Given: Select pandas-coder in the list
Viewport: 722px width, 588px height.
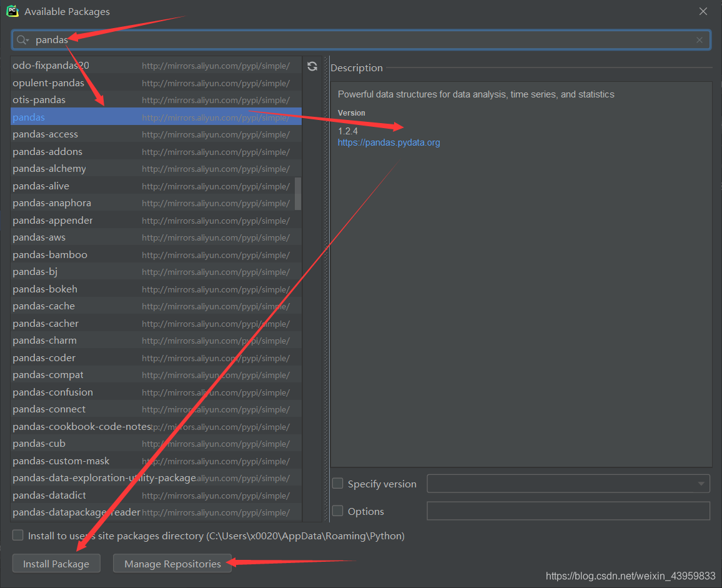Looking at the screenshot, I should pyautogui.click(x=156, y=357).
